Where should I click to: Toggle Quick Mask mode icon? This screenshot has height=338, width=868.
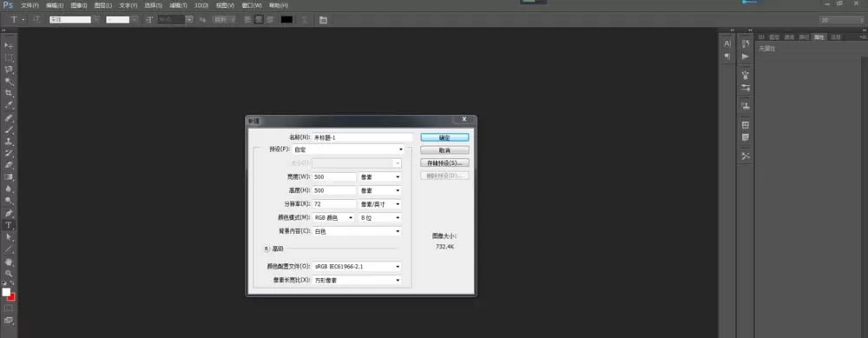(x=9, y=308)
